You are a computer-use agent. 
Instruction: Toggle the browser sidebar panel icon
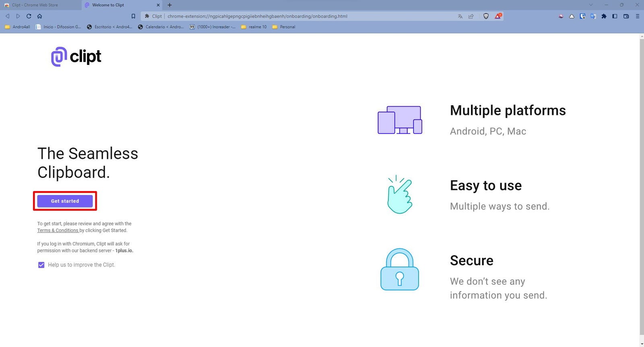(x=615, y=16)
